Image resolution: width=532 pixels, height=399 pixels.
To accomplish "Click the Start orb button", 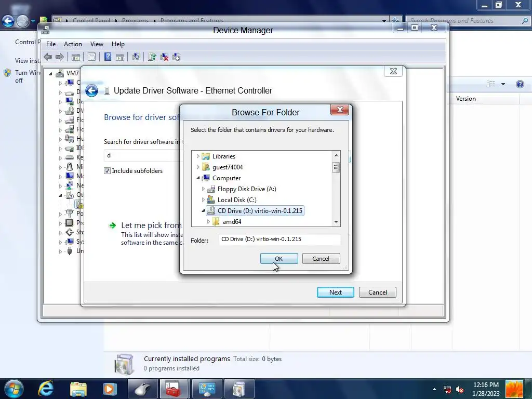I will (14, 389).
